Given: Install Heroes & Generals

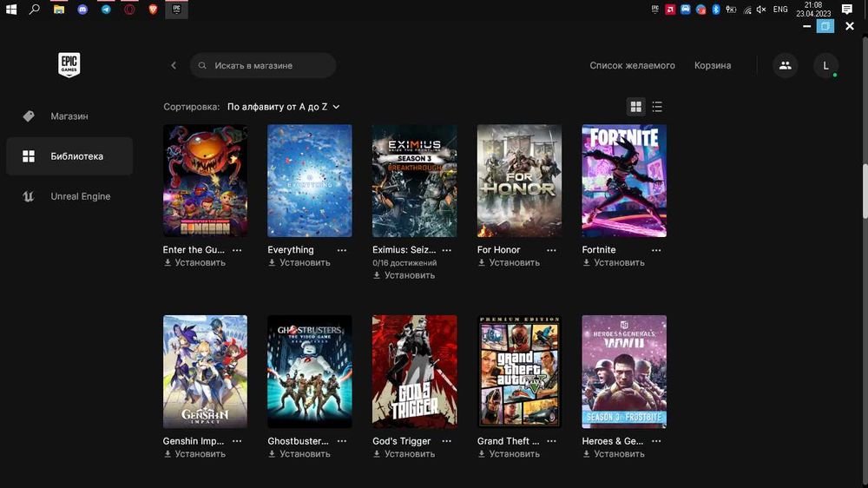Looking at the screenshot, I should click(x=614, y=453).
